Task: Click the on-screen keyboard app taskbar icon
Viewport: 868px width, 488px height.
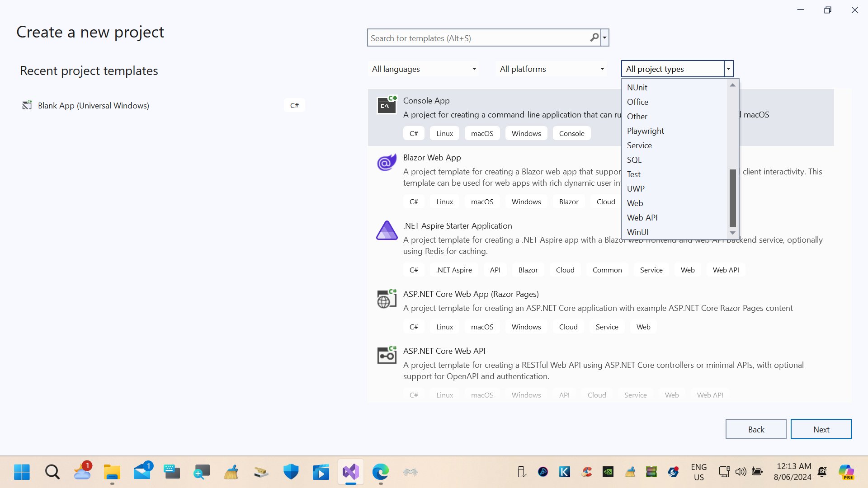Action: click(171, 472)
